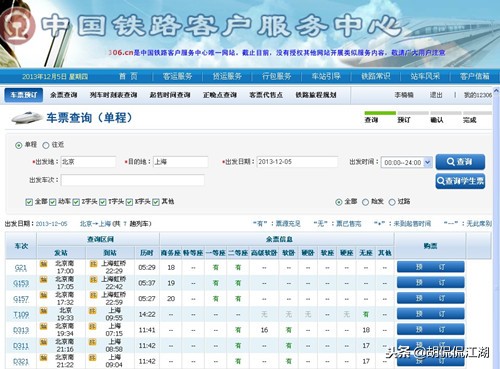Open train number link T109
The height and width of the screenshot is (369, 500).
(x=21, y=314)
